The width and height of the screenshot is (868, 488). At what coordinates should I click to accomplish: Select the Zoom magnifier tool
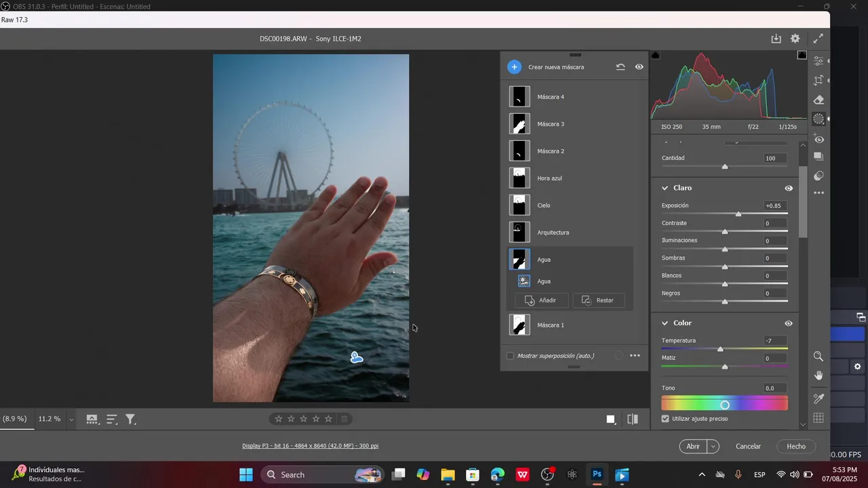(x=818, y=356)
